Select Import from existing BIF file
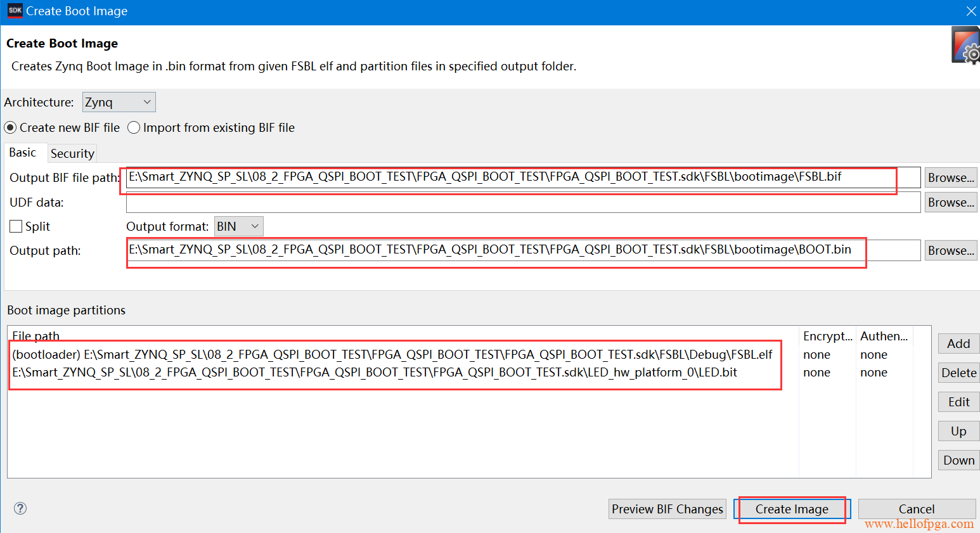This screenshot has height=533, width=980. [134, 127]
